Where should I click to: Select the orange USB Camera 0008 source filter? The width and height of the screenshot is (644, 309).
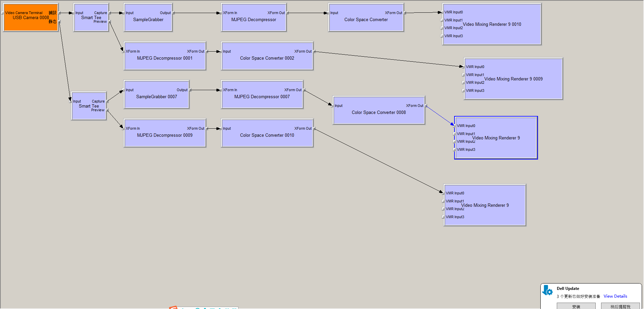tap(30, 17)
